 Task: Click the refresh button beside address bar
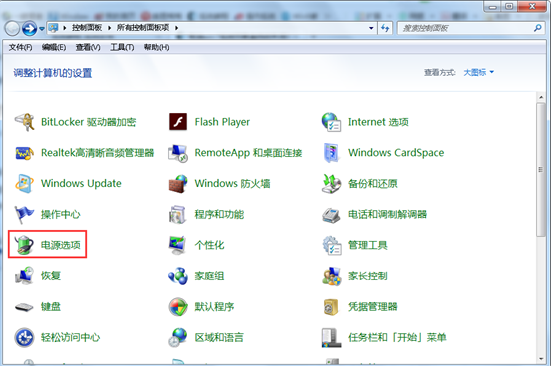[x=385, y=28]
